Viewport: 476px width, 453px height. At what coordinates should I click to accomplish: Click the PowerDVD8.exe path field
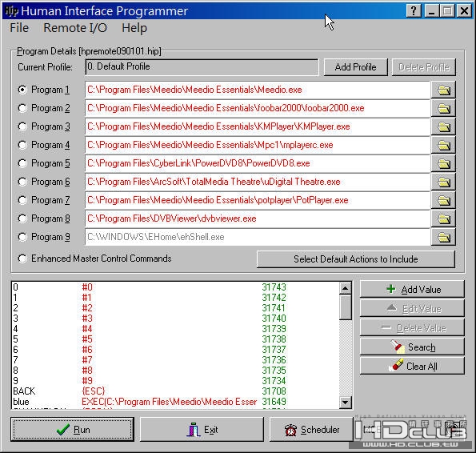coord(258,163)
